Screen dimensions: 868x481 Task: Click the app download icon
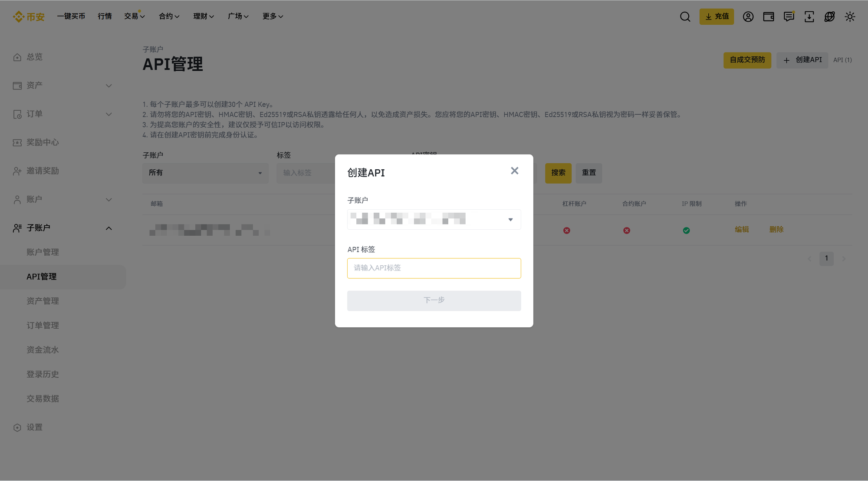click(809, 16)
